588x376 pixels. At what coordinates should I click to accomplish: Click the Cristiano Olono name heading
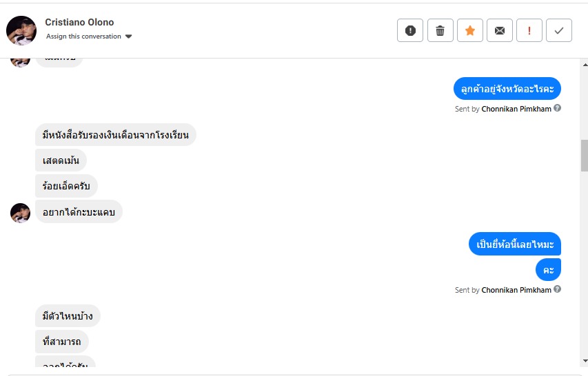tap(79, 22)
